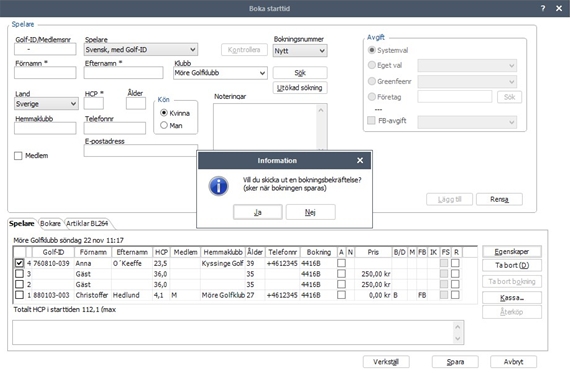The height and width of the screenshot is (378, 570).
Task: Click the Efternamn input field
Action: click(x=124, y=73)
